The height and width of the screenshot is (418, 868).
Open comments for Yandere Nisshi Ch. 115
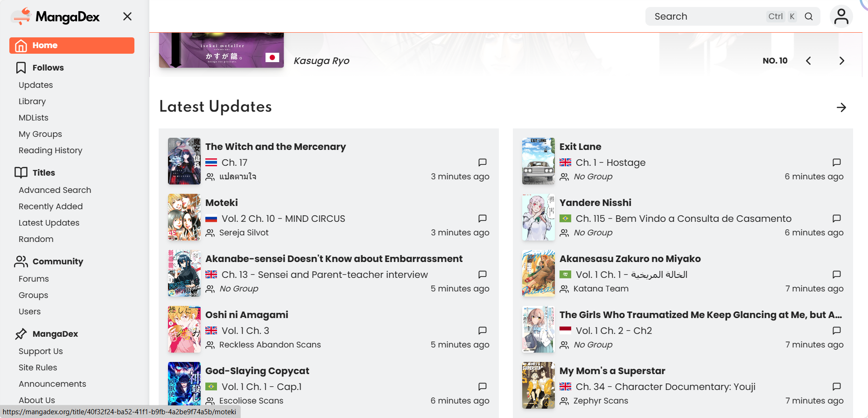click(x=837, y=218)
